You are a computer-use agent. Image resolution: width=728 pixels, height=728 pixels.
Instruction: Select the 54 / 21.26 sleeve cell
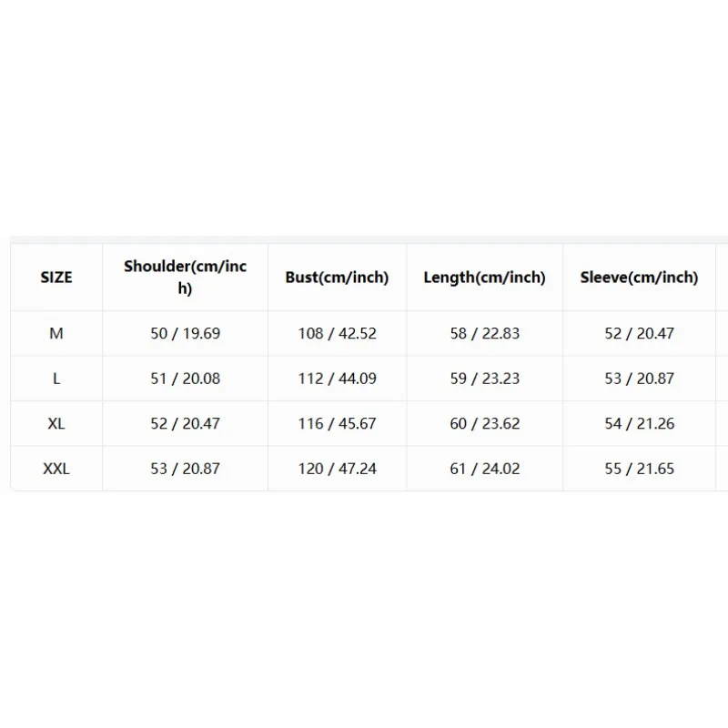(x=639, y=423)
